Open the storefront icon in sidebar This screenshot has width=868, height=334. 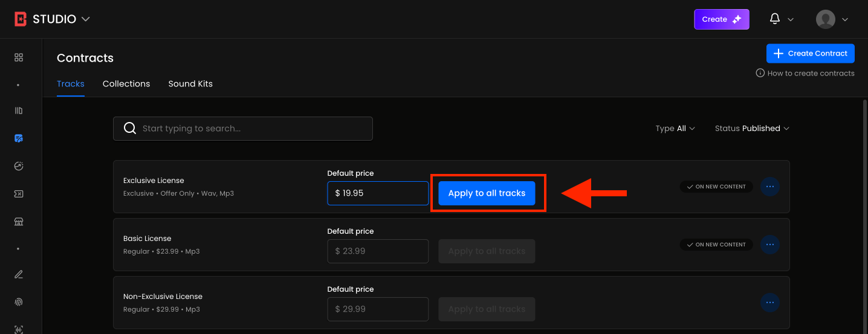(x=19, y=221)
